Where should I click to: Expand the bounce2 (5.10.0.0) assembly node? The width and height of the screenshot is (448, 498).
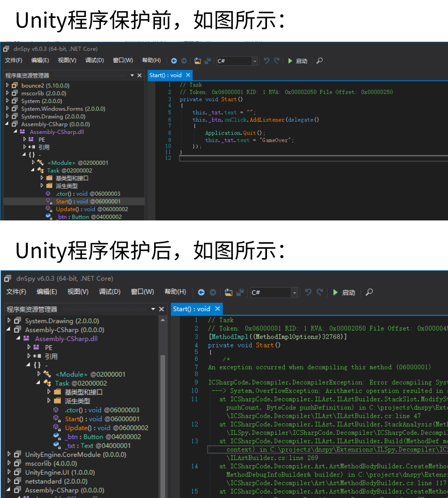(x=7, y=86)
